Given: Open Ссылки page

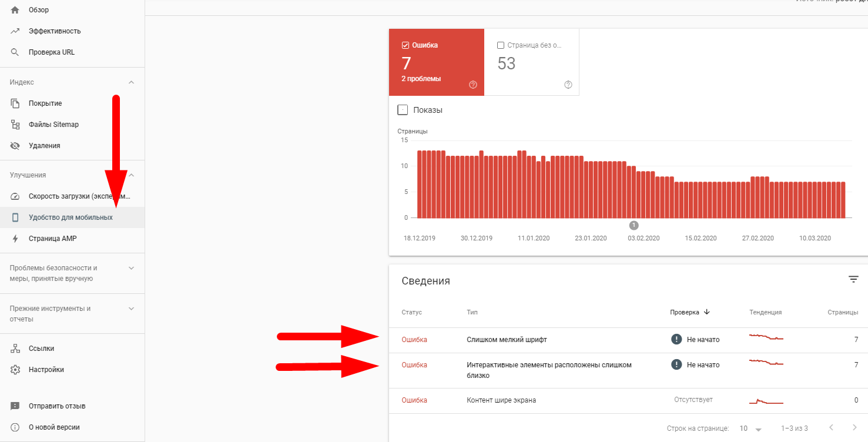Looking at the screenshot, I should [x=72, y=349].
